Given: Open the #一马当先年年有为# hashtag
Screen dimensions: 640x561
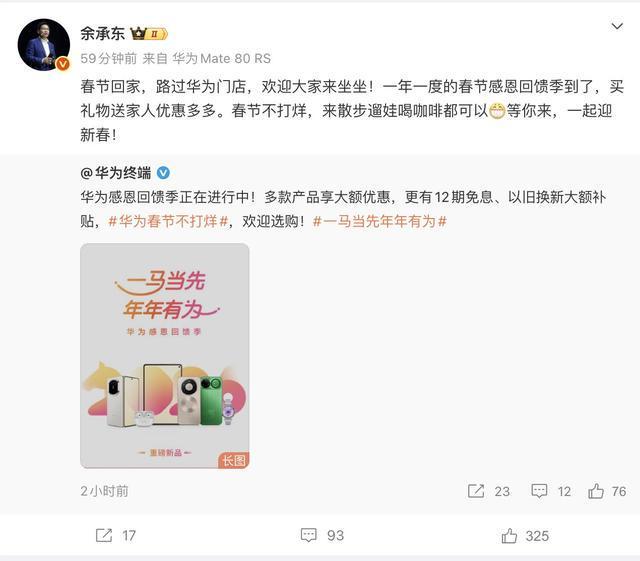Looking at the screenshot, I should pos(380,222).
